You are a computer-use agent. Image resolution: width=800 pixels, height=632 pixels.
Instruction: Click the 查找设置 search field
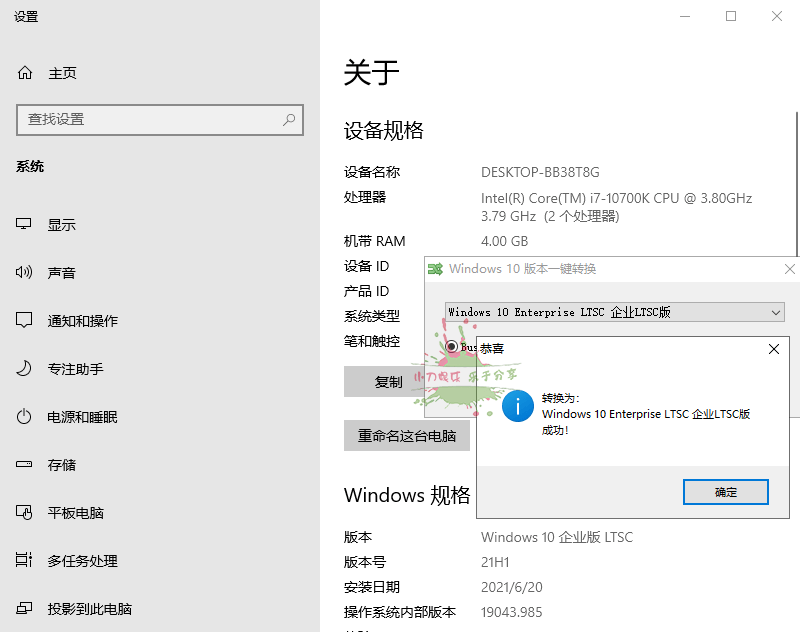coord(150,119)
